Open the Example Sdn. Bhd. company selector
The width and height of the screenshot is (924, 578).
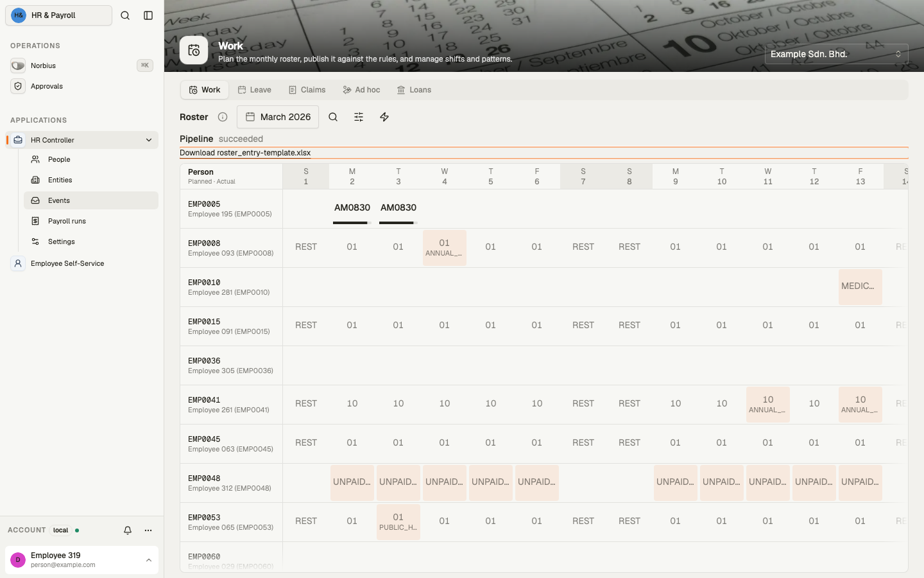(x=837, y=54)
